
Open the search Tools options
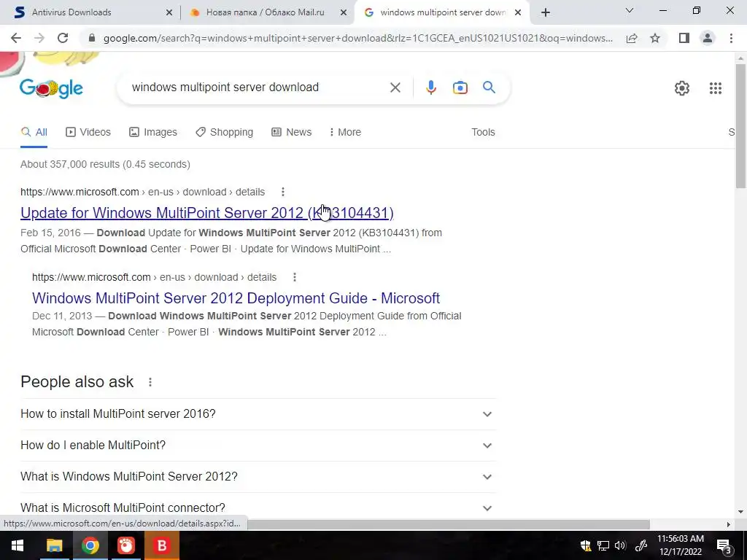(483, 133)
